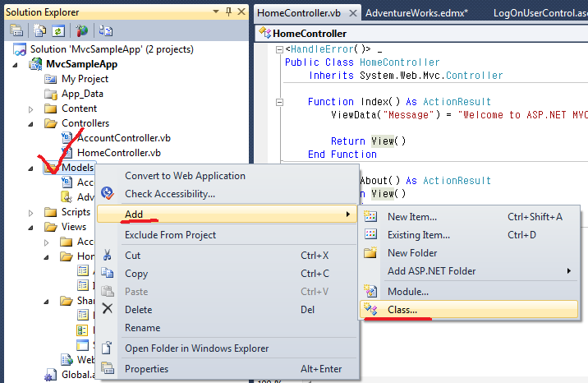Choose Delete from the context menu
The width and height of the screenshot is (588, 383).
click(227, 310)
